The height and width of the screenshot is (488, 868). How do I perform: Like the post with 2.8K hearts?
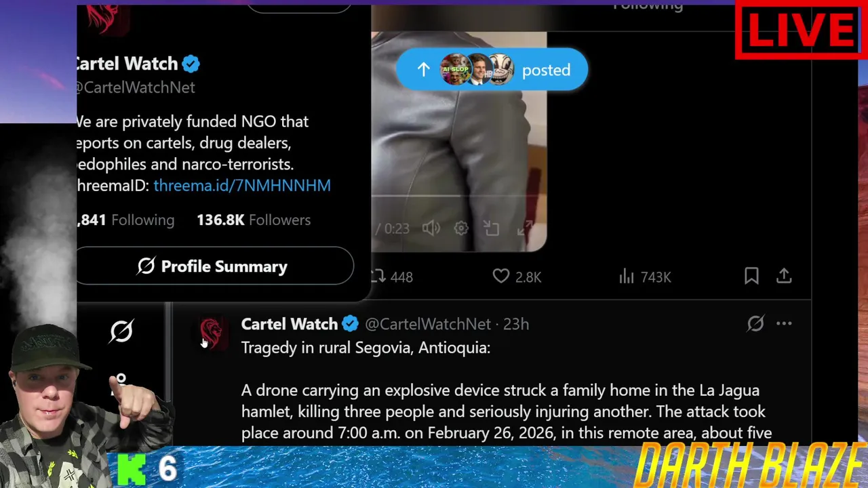(x=500, y=277)
